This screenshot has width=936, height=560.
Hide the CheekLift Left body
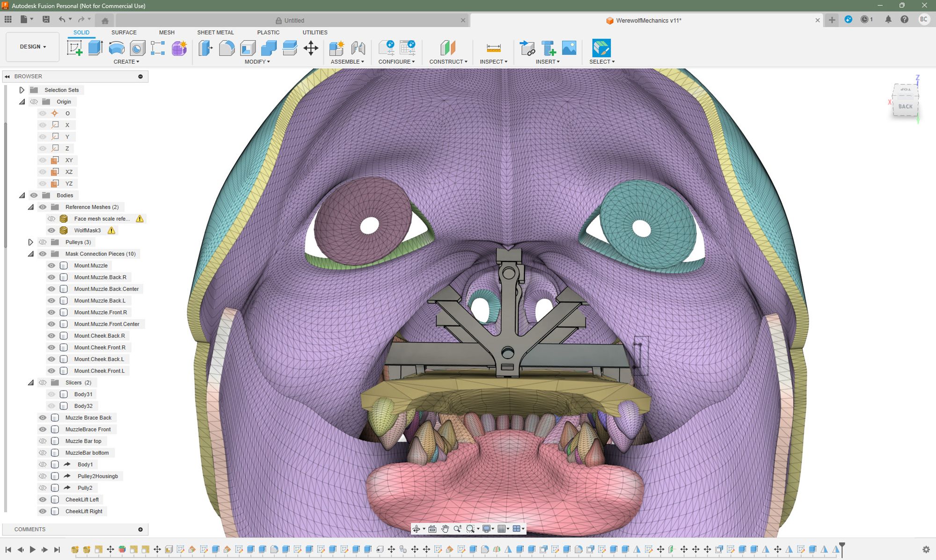[43, 499]
